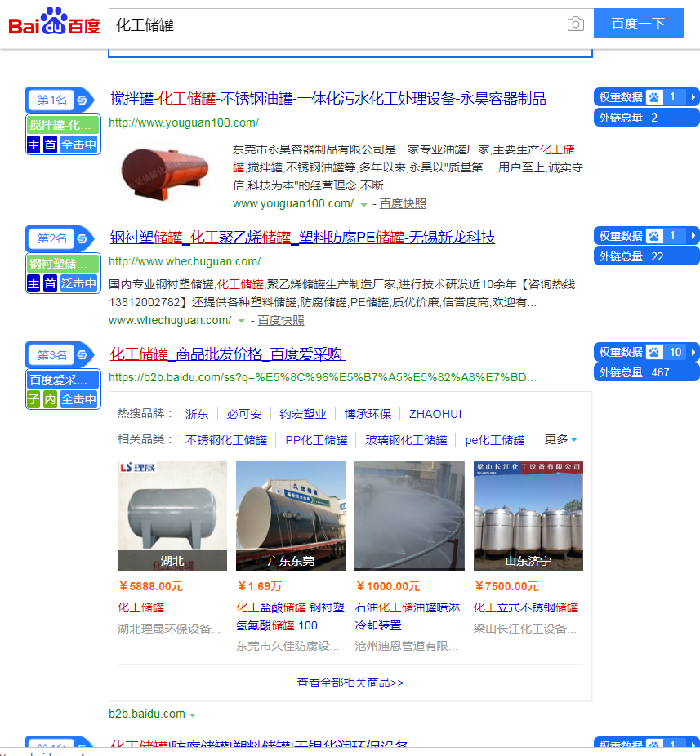Viewport: 700px width, 756px height.
Task: Click the http://www.youguan100.com/ URL
Action: pyautogui.click(x=184, y=122)
